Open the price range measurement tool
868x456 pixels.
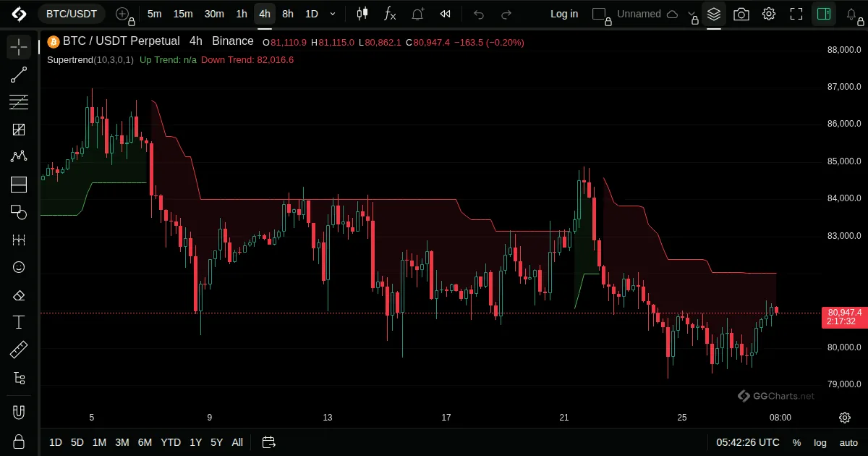click(19, 240)
